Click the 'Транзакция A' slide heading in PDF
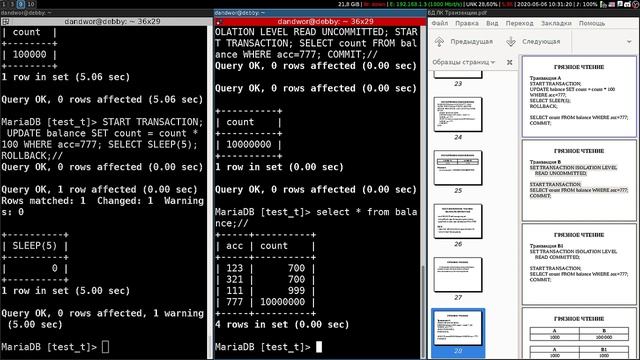This screenshot has height=360, width=640. (x=545, y=78)
